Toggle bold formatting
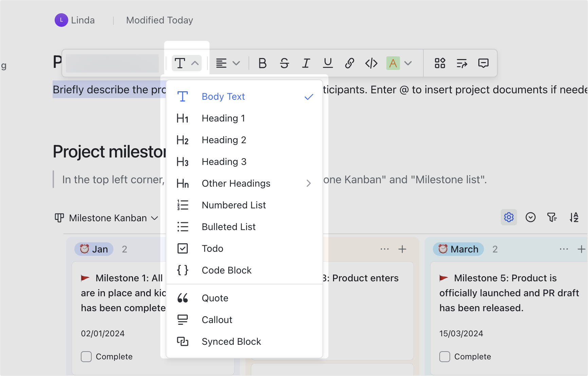588x376 pixels. click(x=262, y=63)
